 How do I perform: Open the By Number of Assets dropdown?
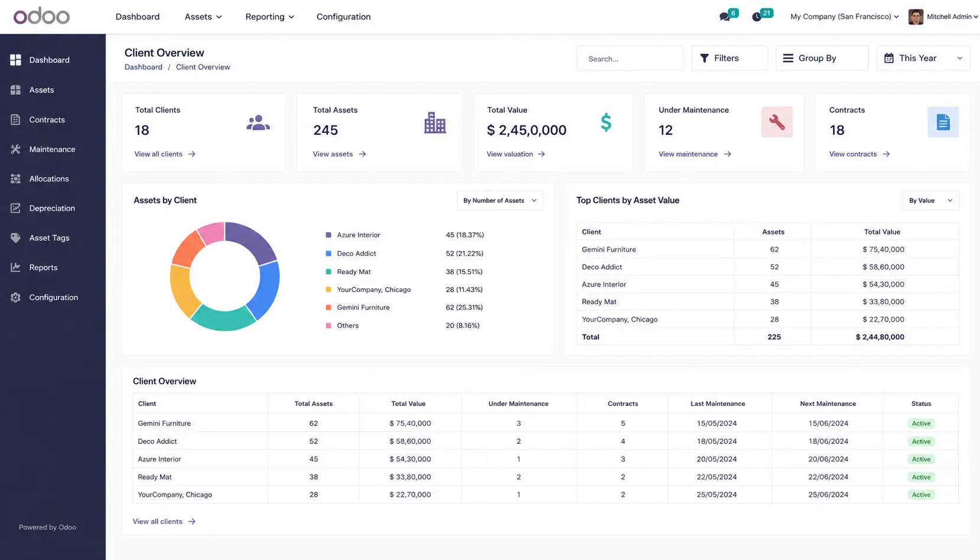coord(500,200)
